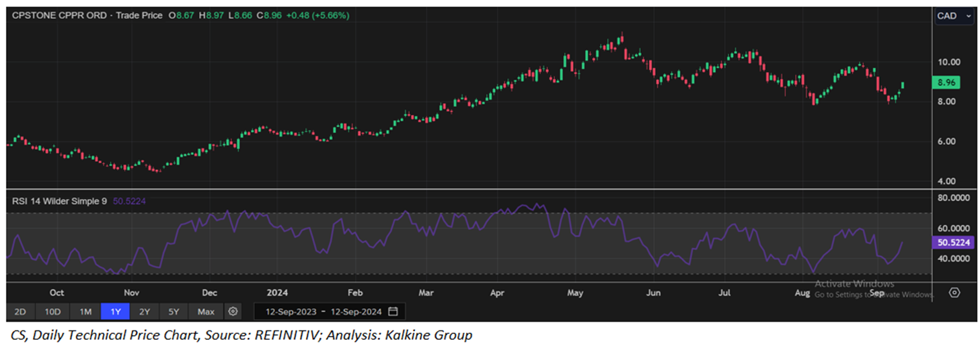Select the 2Y time range
The height and width of the screenshot is (348, 980).
(145, 312)
